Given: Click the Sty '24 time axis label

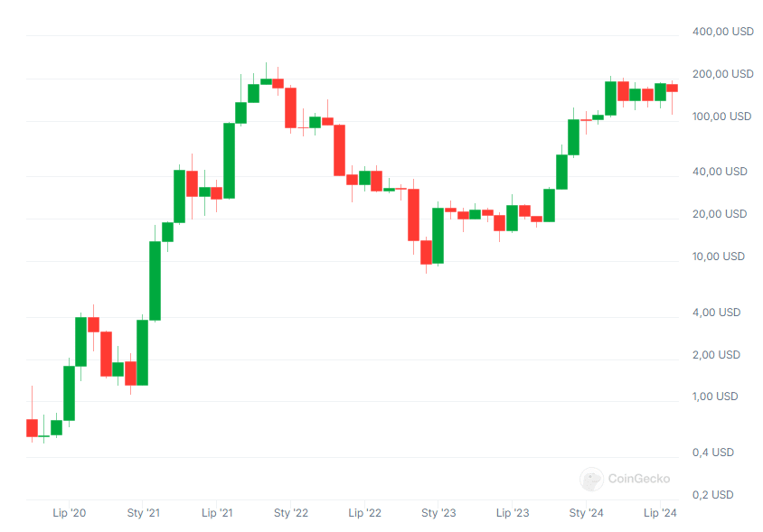Looking at the screenshot, I should [586, 513].
